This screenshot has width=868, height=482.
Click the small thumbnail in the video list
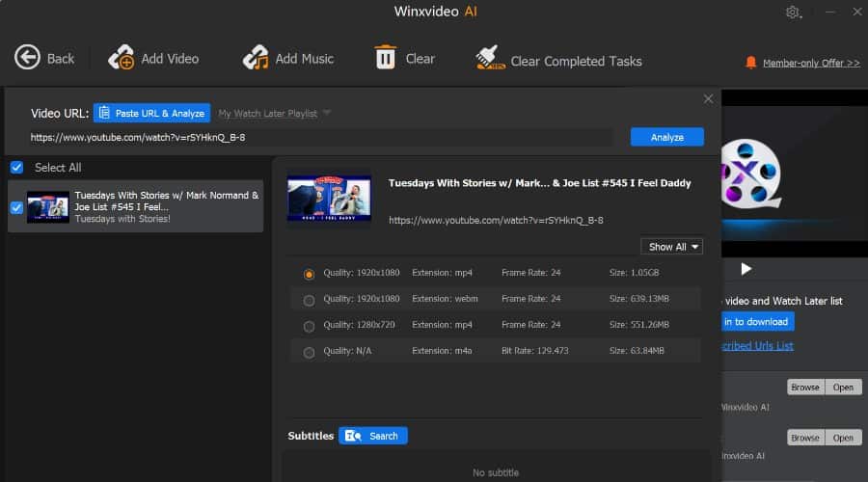(x=48, y=207)
